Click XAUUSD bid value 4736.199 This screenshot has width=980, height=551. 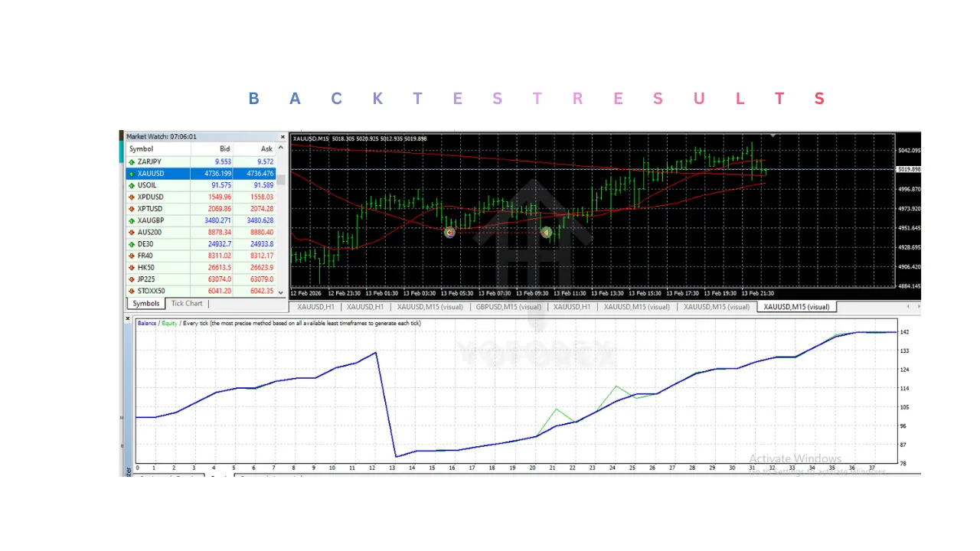point(217,174)
